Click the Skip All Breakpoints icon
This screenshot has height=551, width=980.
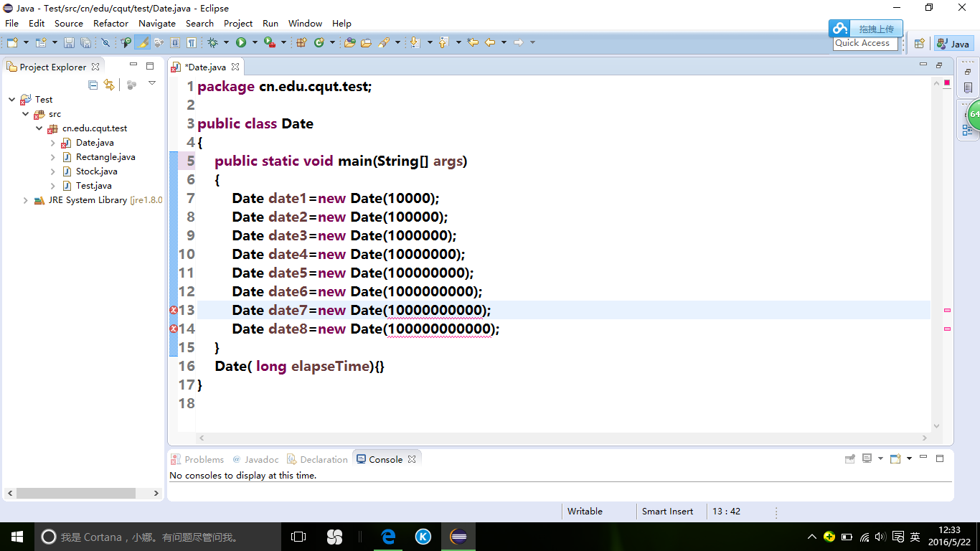(105, 42)
